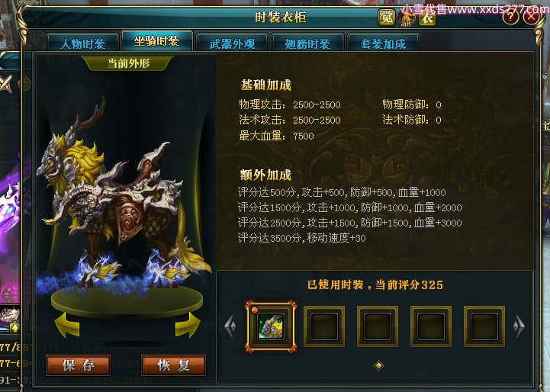Image resolution: width=550 pixels, height=392 pixels.
Task: Go to previous costume page arrow
Action: 230,326
